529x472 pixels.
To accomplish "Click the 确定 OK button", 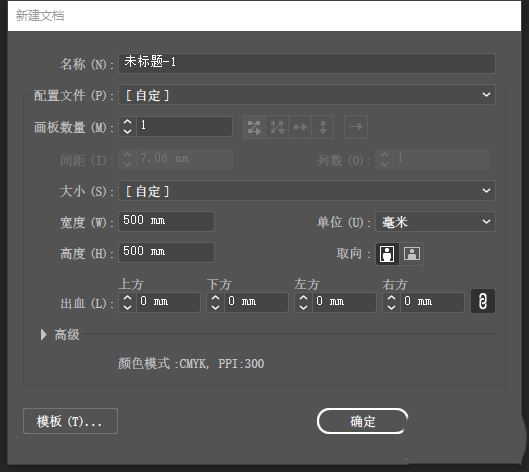I will pos(362,421).
